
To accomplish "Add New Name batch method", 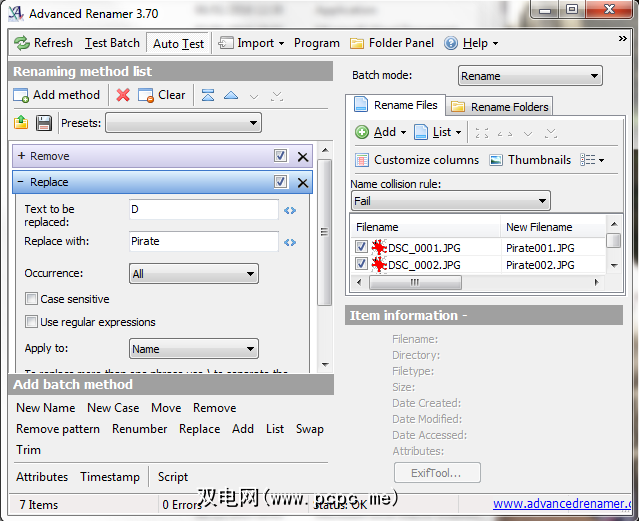I will click(46, 408).
